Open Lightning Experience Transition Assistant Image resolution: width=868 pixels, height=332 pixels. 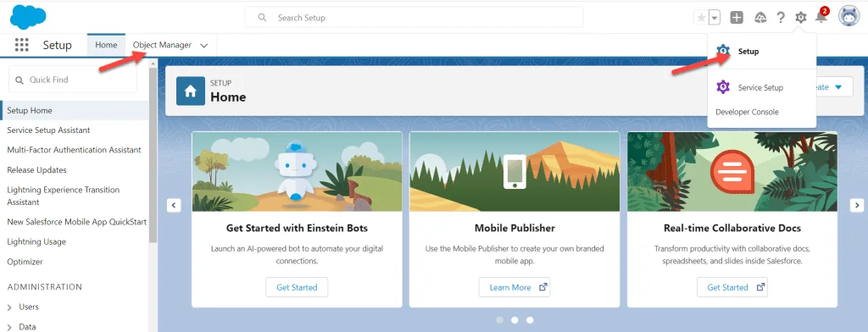tap(63, 196)
